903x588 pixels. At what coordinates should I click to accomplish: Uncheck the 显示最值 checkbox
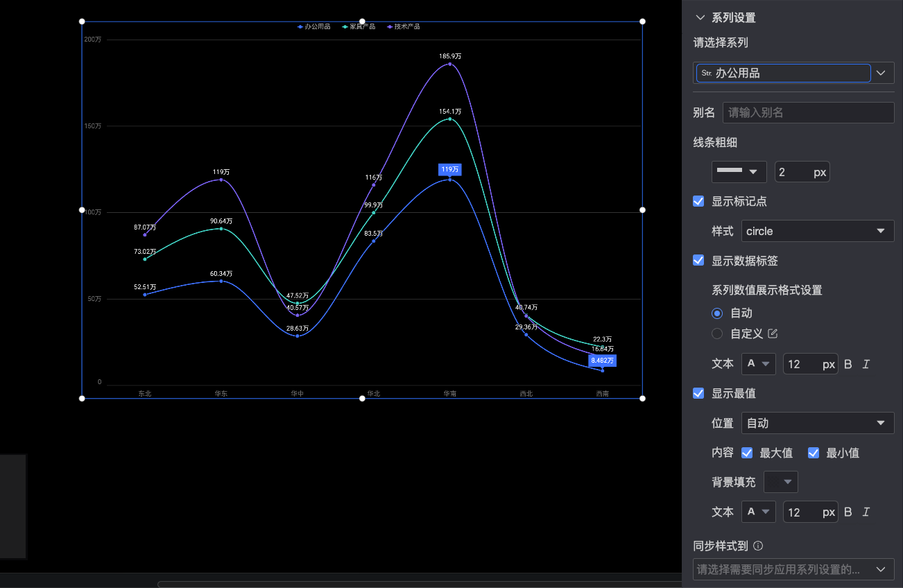coord(699,393)
